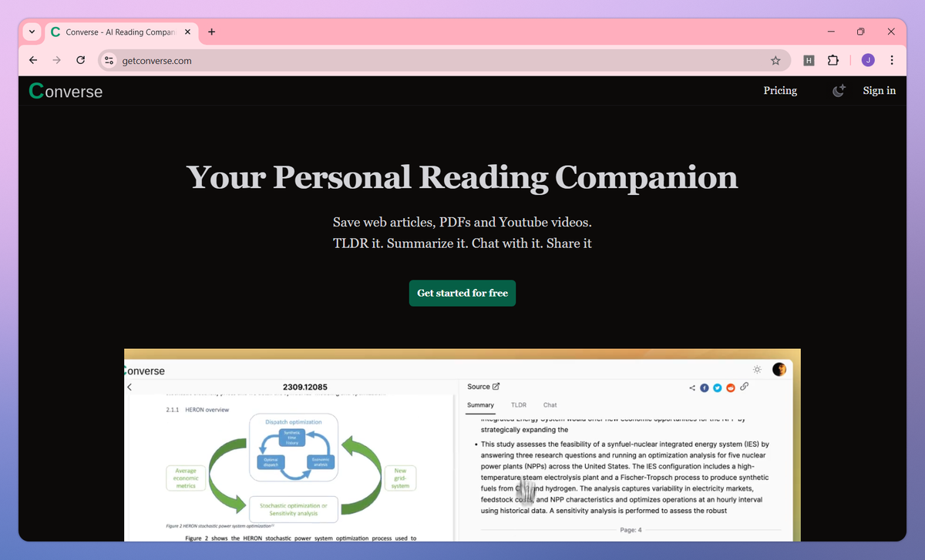Toggle dark mode moon icon
This screenshot has height=560, width=925.
pyautogui.click(x=839, y=90)
